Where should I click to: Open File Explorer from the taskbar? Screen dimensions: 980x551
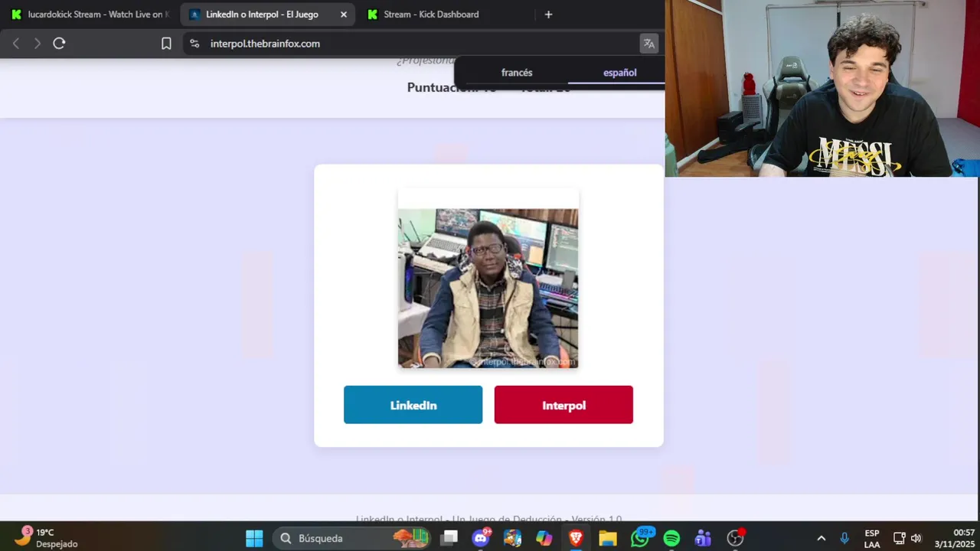pos(608,538)
